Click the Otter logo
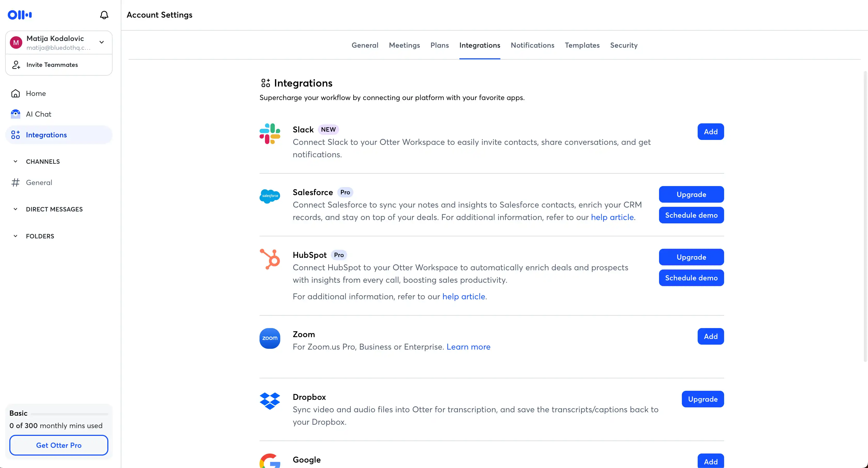The image size is (868, 468). pyautogui.click(x=19, y=15)
